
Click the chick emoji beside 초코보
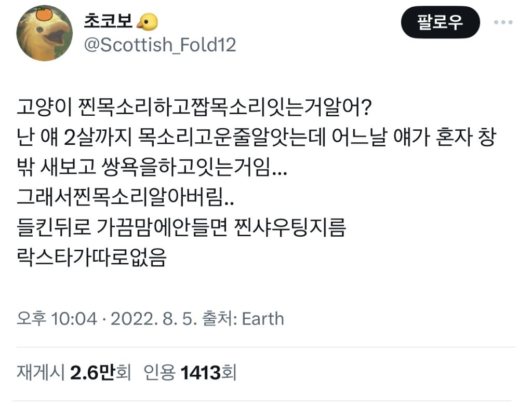148,22
